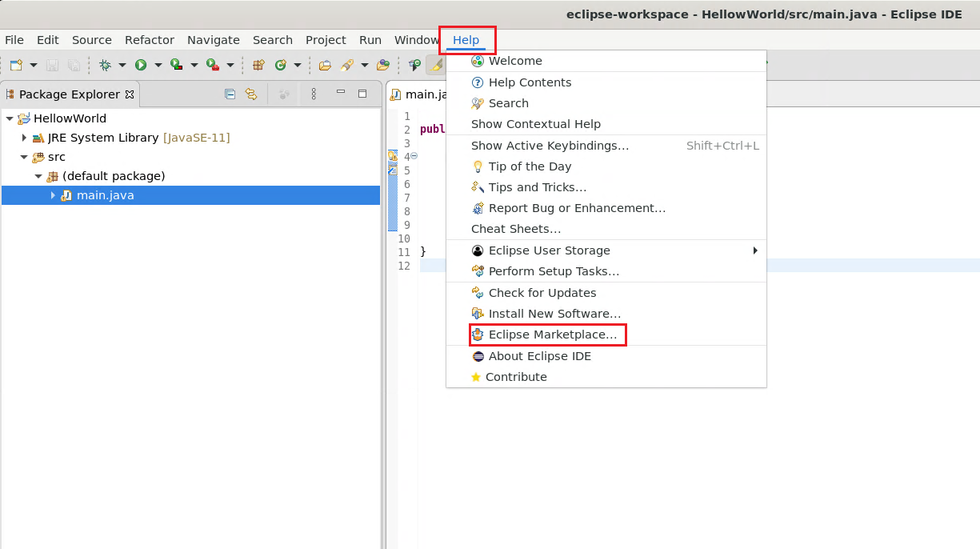The width and height of the screenshot is (980, 549).
Task: Expand the Eclipse User Storage submenu
Action: (x=606, y=250)
